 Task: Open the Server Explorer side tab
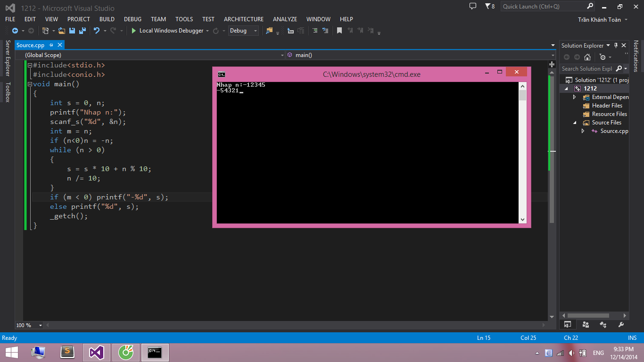point(8,58)
